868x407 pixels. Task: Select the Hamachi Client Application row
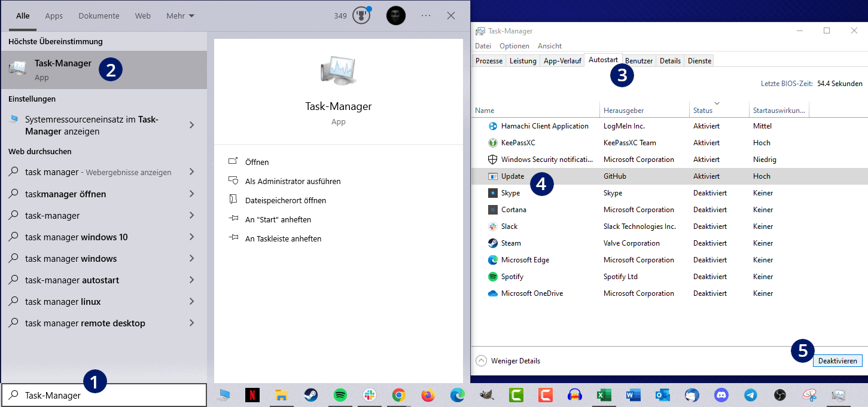coord(669,126)
